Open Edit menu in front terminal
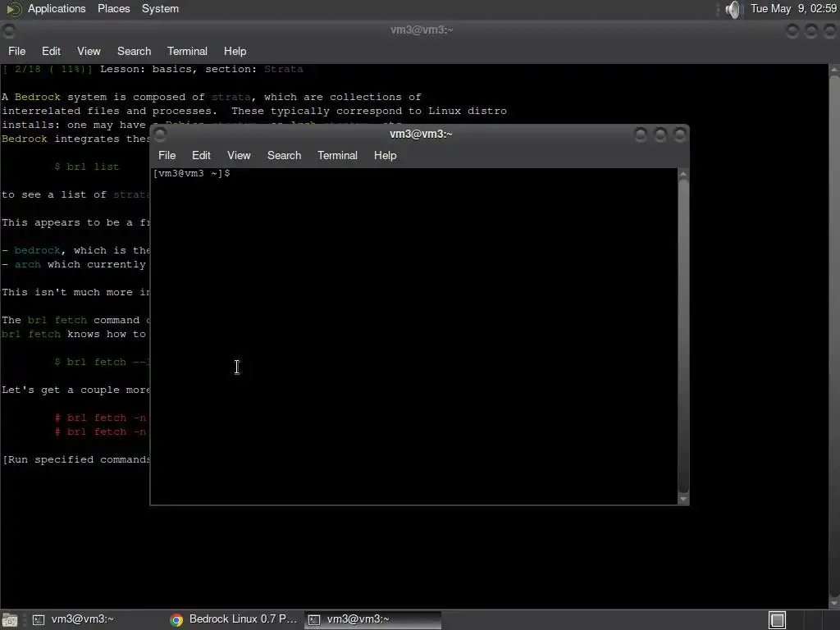 click(x=201, y=155)
